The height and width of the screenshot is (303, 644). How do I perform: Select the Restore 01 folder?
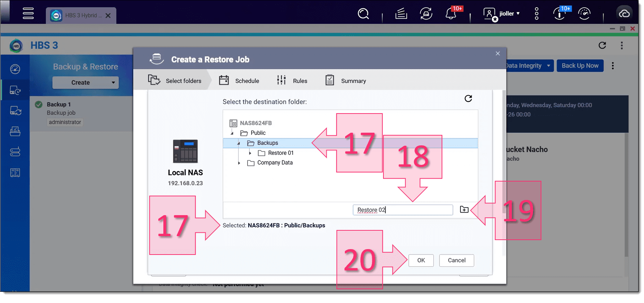280,153
